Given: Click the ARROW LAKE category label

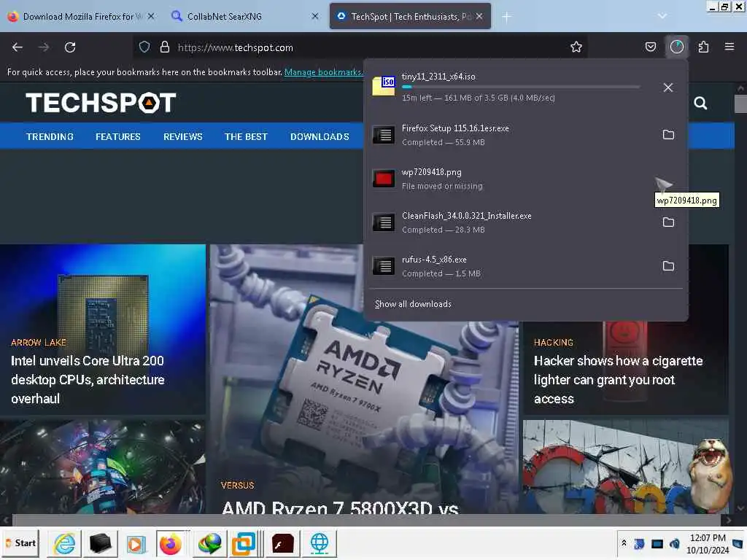Looking at the screenshot, I should point(39,343).
